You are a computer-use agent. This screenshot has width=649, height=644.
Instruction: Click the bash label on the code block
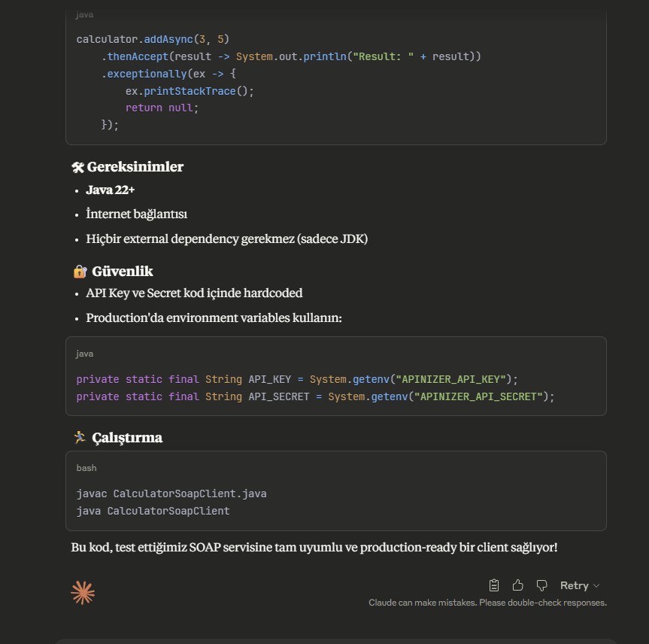click(x=86, y=468)
